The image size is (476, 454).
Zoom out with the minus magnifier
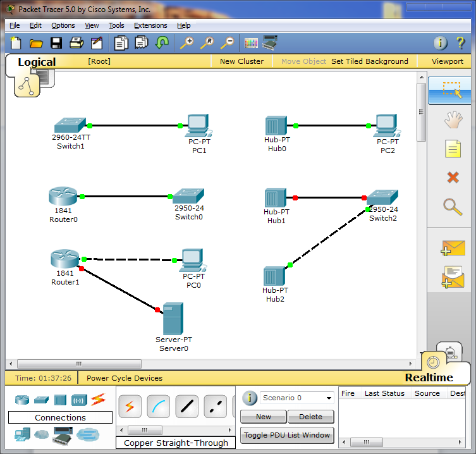[228, 43]
